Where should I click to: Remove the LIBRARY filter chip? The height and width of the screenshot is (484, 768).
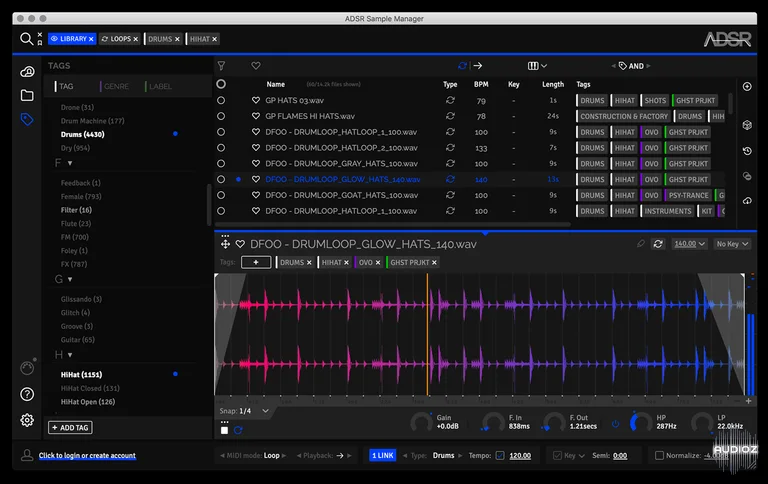[91, 39]
